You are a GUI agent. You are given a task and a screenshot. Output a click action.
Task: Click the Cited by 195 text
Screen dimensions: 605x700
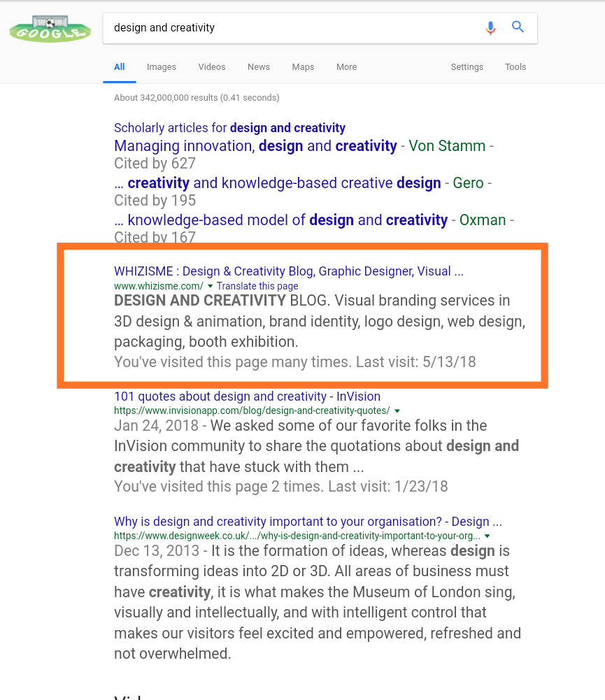155,201
